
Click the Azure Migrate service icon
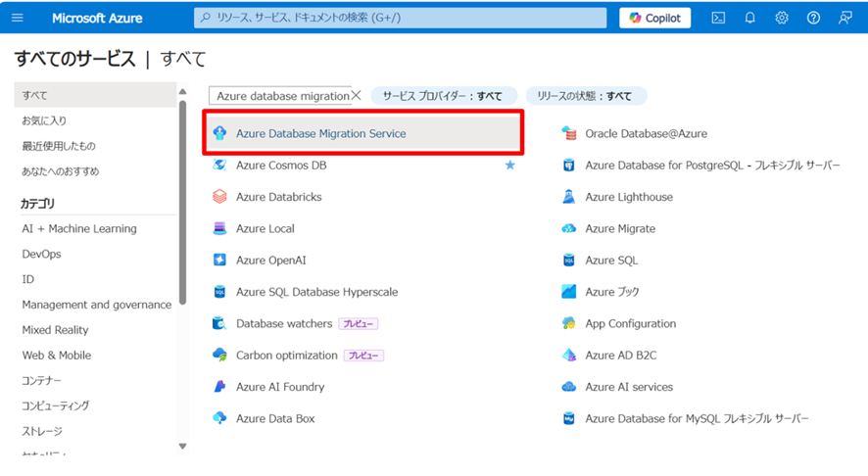point(569,228)
